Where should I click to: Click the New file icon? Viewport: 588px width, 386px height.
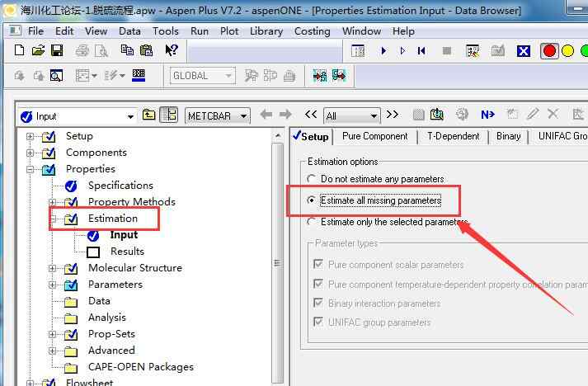20,50
